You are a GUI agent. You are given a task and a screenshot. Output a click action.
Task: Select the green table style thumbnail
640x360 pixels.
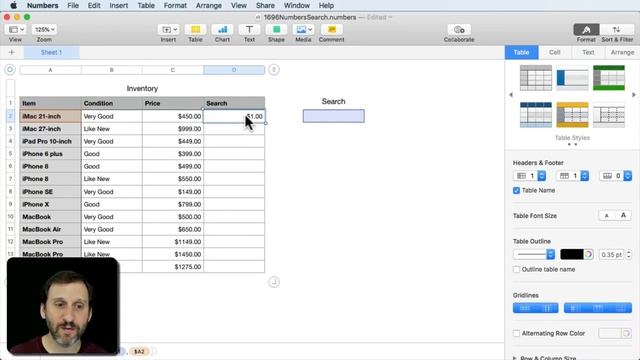point(609,78)
